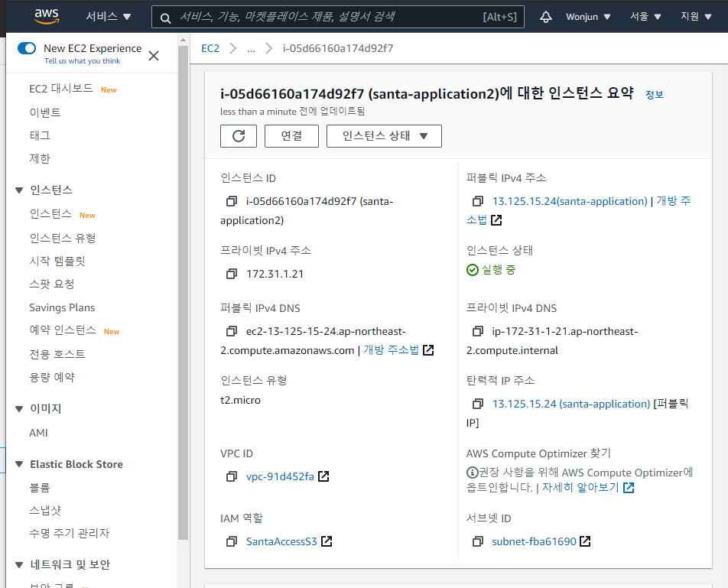Focus the AWS services search field
This screenshot has width=728, height=588.
tap(338, 17)
